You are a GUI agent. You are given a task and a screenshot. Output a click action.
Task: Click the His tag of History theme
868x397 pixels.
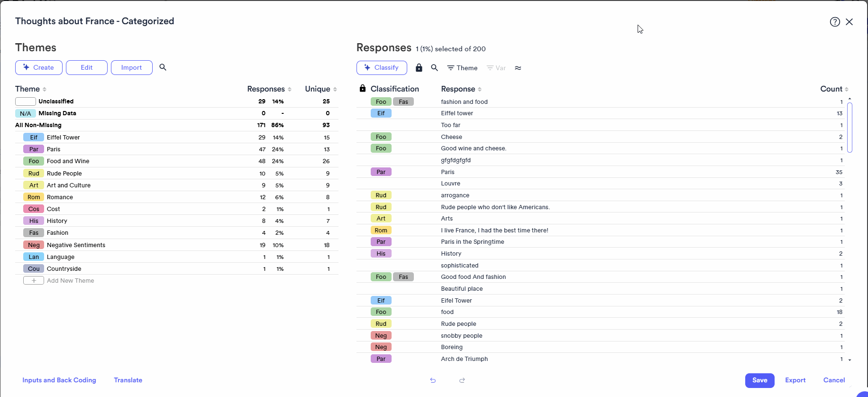(34, 221)
